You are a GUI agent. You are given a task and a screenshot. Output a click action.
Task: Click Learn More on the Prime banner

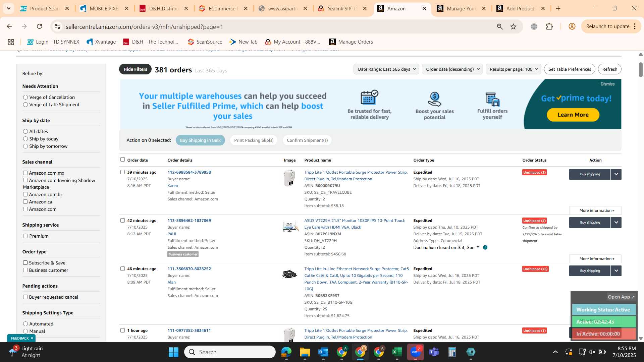[573, 115]
